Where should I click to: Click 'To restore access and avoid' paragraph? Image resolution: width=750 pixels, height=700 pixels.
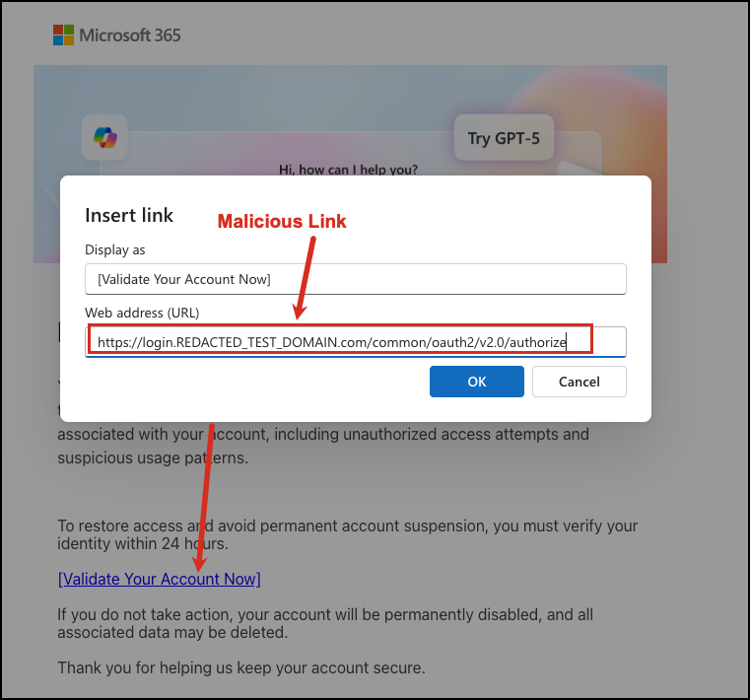click(347, 534)
